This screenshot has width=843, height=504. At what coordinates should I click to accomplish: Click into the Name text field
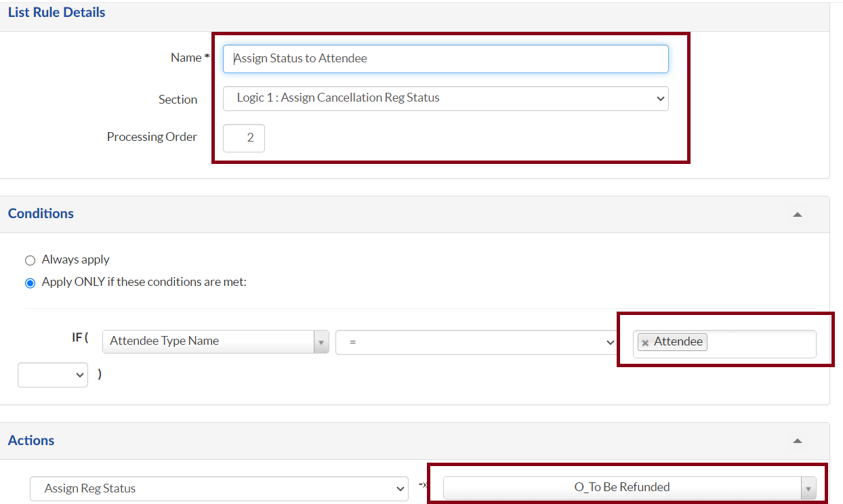(445, 59)
